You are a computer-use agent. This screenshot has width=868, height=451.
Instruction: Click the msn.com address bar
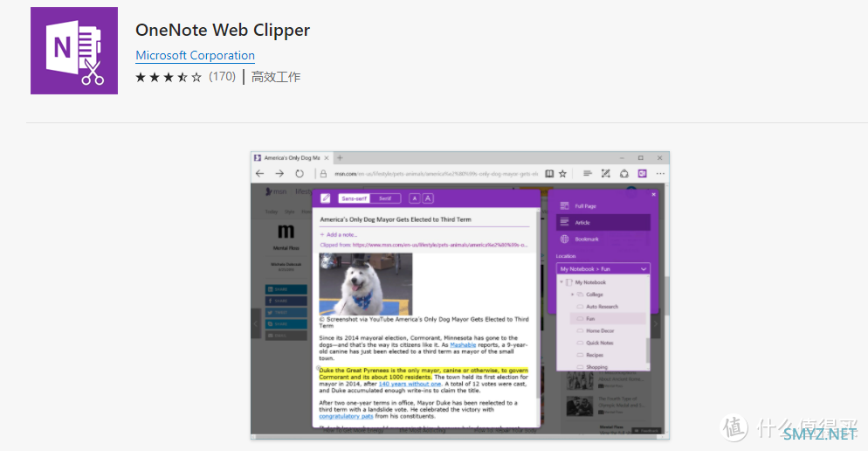point(436,173)
